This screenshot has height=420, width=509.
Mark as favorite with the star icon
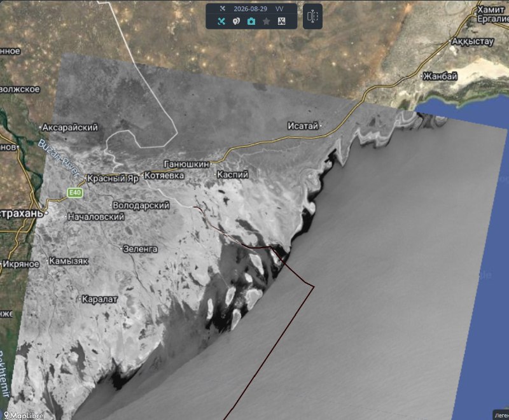tap(266, 22)
